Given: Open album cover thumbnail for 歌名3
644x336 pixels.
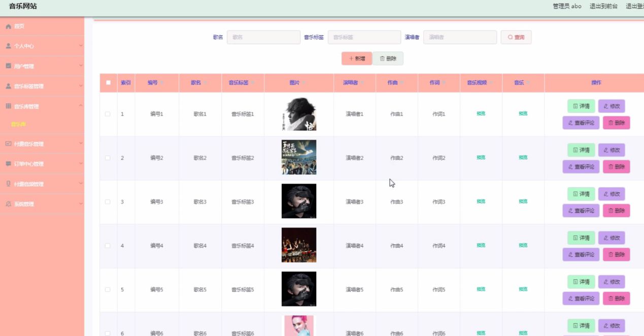Looking at the screenshot, I should [299, 201].
